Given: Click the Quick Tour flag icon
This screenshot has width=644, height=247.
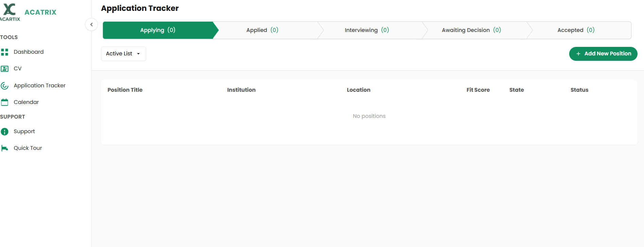Looking at the screenshot, I should (5, 148).
